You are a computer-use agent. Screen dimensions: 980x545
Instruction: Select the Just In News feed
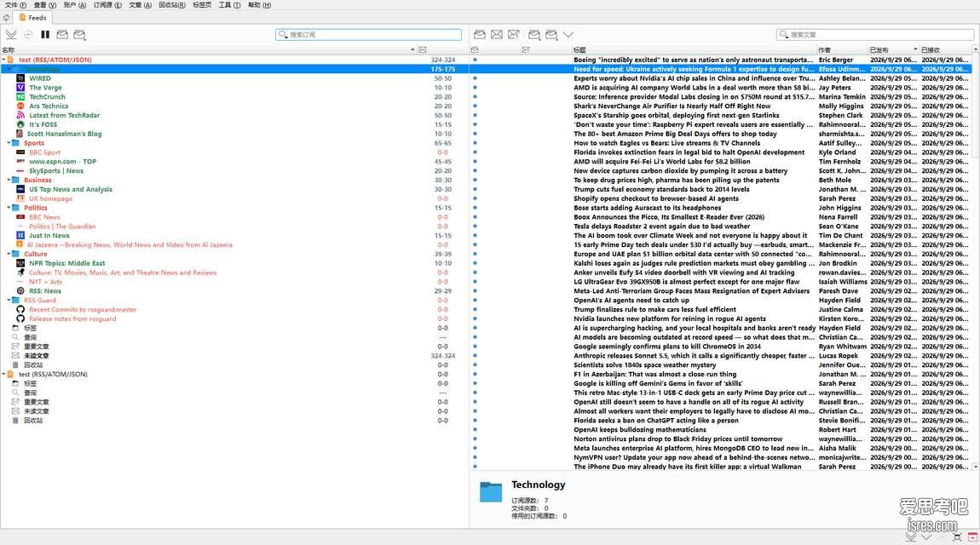tap(49, 235)
